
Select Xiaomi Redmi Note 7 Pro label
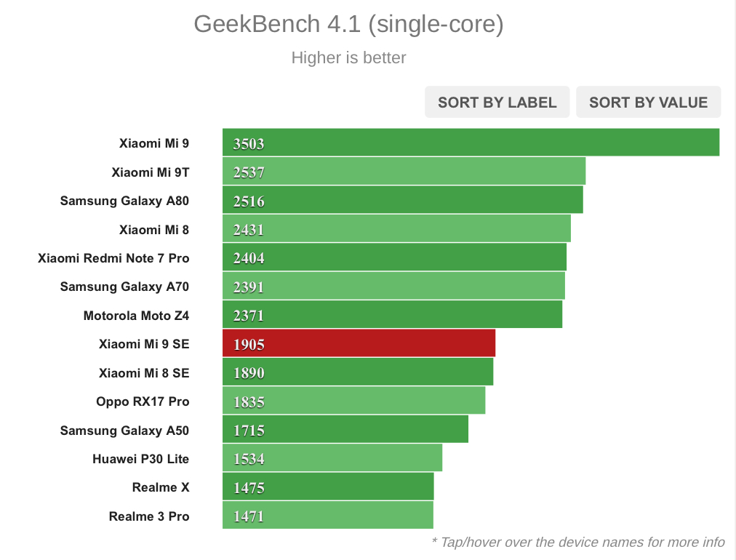click(x=113, y=258)
